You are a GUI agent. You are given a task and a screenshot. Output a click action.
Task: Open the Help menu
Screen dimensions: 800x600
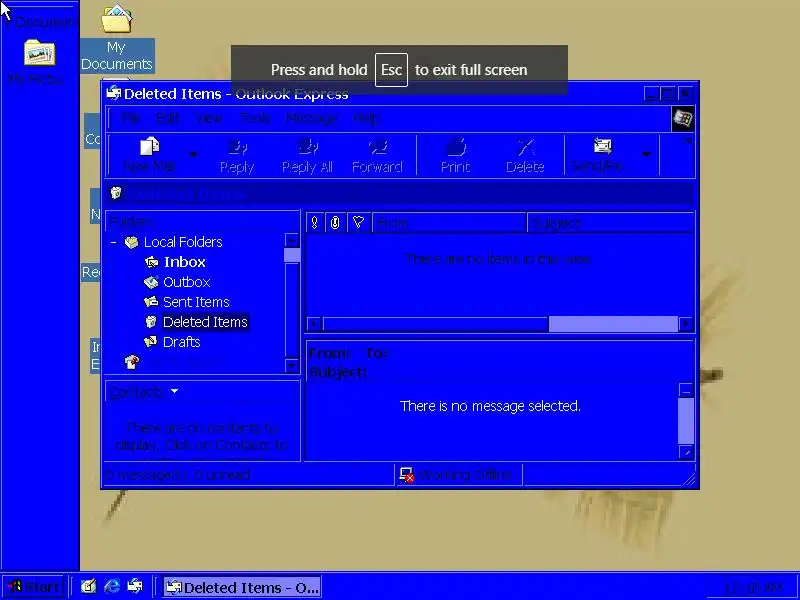point(366,118)
